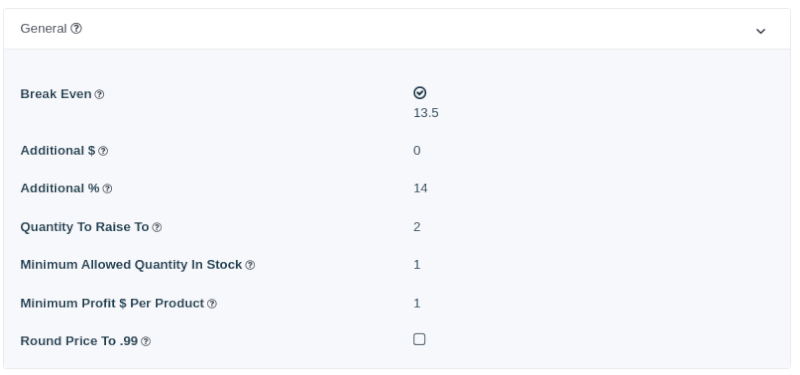This screenshot has height=375, width=800.
Task: Enable Round Price To .99 checkbox
Action: (419, 339)
